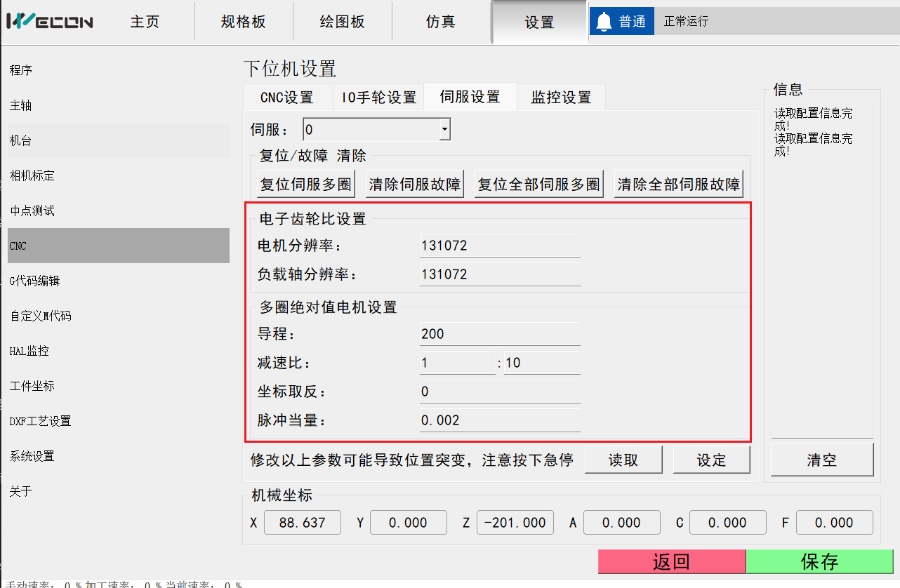Select the 监控设置 tab
The height and width of the screenshot is (588, 900).
point(560,98)
